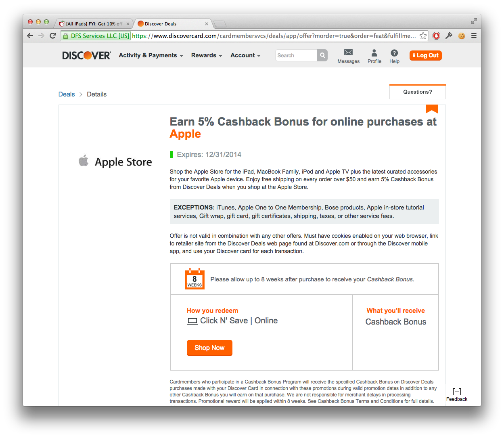Click the Click N' Save | Online text
Viewport: 504px width, 438px height.
pyautogui.click(x=239, y=321)
